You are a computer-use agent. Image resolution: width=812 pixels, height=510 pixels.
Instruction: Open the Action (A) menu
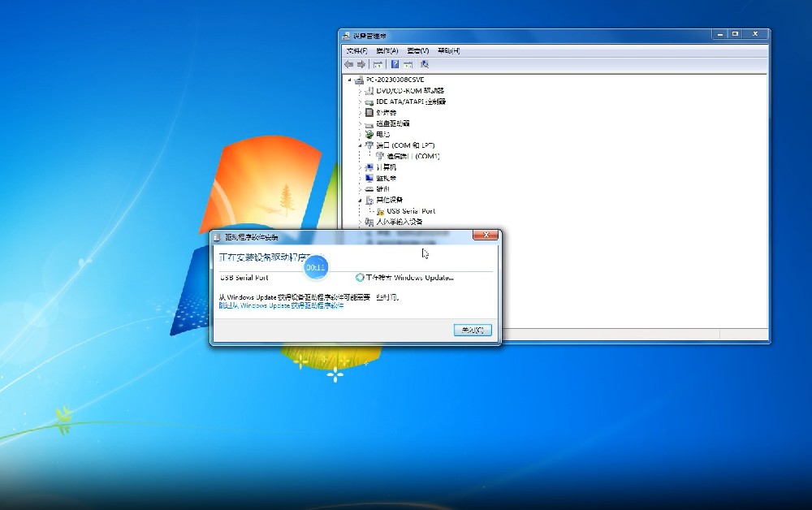tap(387, 50)
